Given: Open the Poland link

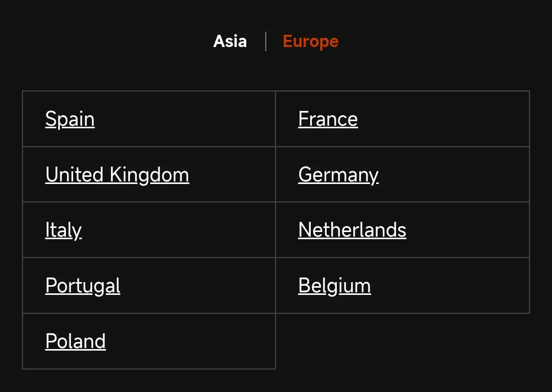Looking at the screenshot, I should [x=75, y=341].
